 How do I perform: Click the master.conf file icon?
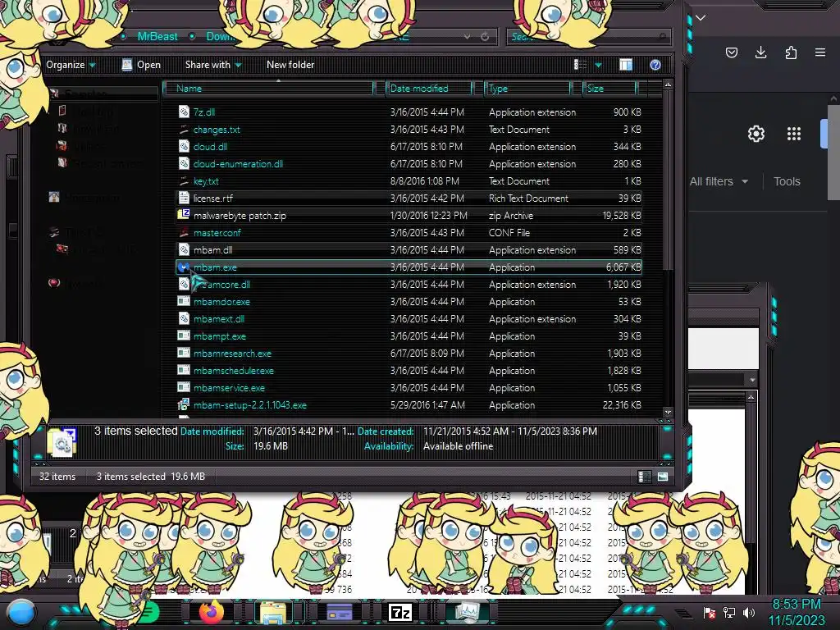pyautogui.click(x=184, y=232)
